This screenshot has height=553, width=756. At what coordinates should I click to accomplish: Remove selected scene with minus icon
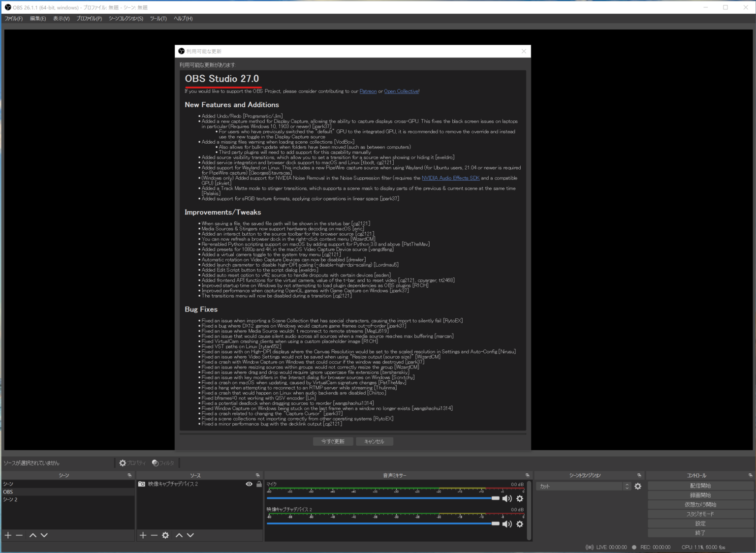coord(19,535)
